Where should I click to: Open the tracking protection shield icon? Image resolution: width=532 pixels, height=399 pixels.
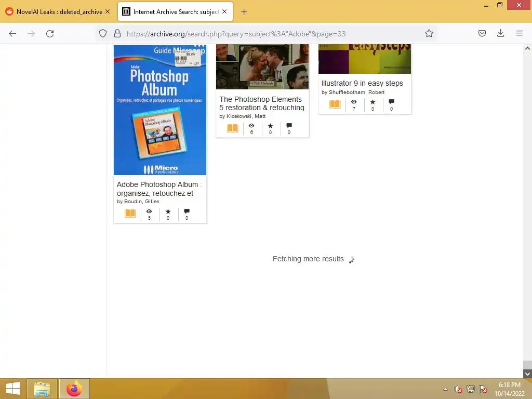pos(103,34)
